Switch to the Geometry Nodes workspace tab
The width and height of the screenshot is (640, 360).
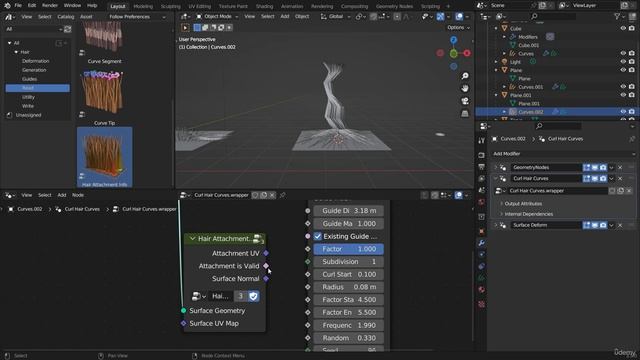pyautogui.click(x=394, y=6)
